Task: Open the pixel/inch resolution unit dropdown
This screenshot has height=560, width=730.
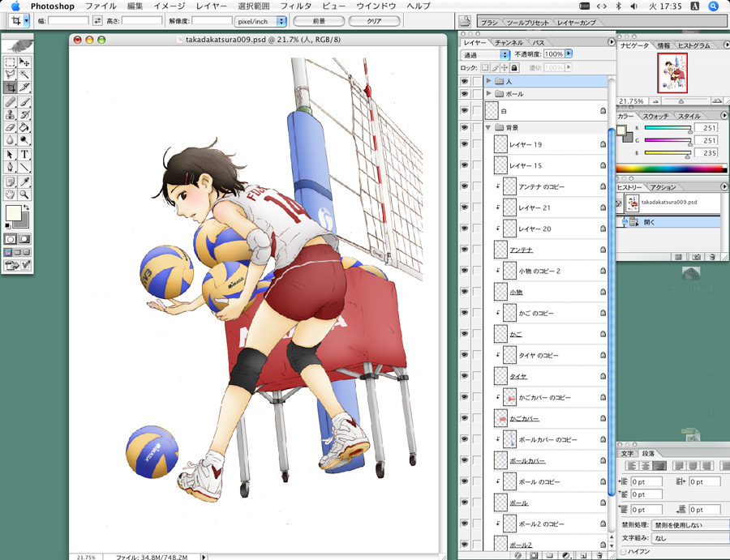Action: [260, 21]
